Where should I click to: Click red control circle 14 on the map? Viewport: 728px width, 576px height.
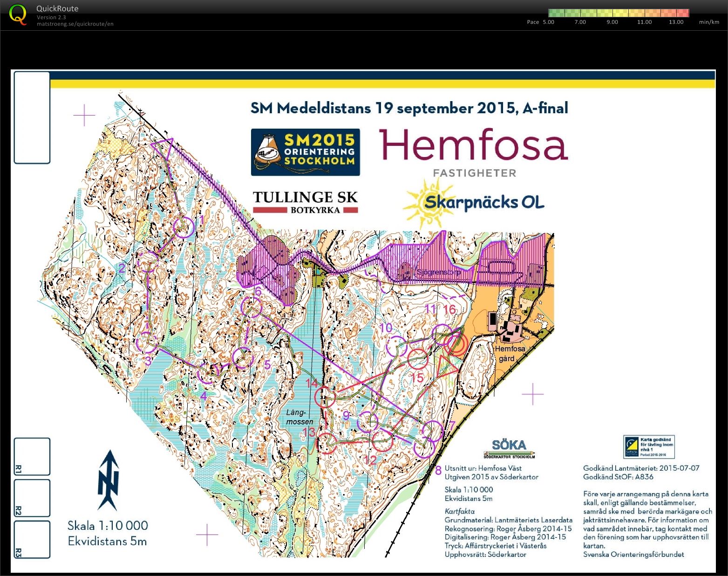(x=325, y=398)
